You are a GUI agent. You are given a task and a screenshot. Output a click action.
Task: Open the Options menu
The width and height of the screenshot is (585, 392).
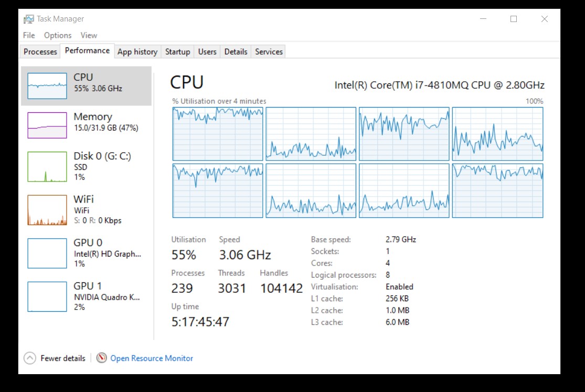57,35
